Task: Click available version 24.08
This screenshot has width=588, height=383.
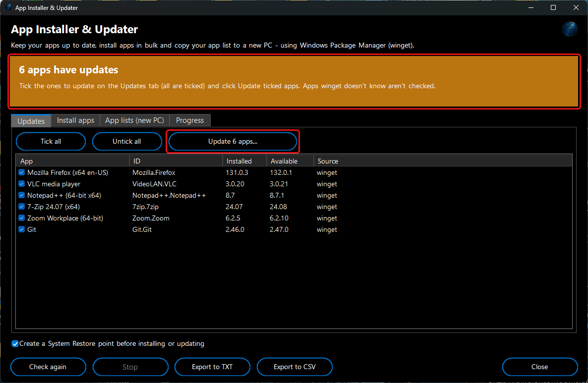Action: click(x=278, y=207)
